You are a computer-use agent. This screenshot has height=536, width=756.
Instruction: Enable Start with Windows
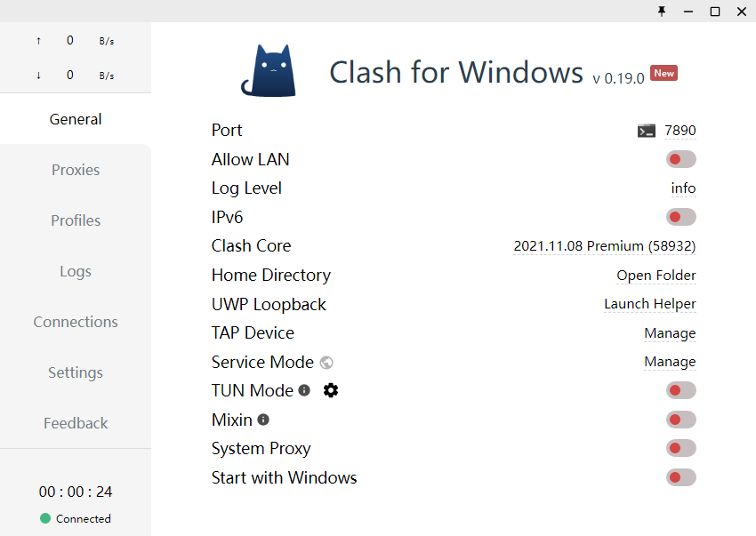(x=680, y=477)
